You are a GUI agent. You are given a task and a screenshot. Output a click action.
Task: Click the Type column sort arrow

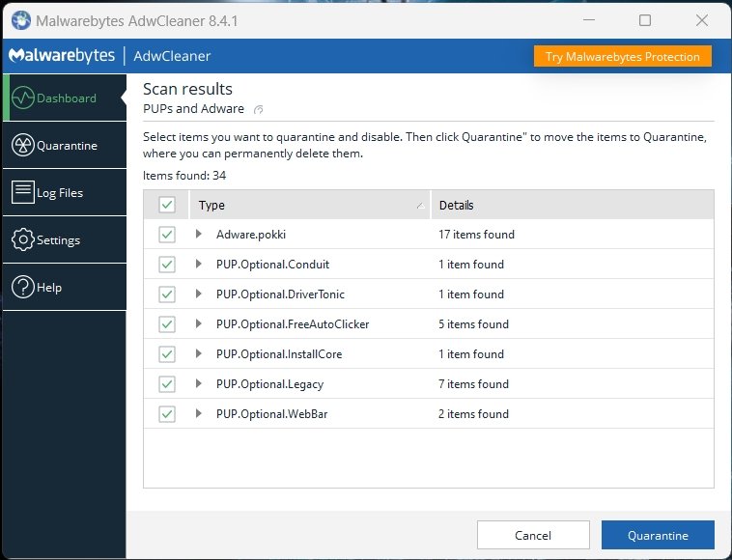(420, 206)
